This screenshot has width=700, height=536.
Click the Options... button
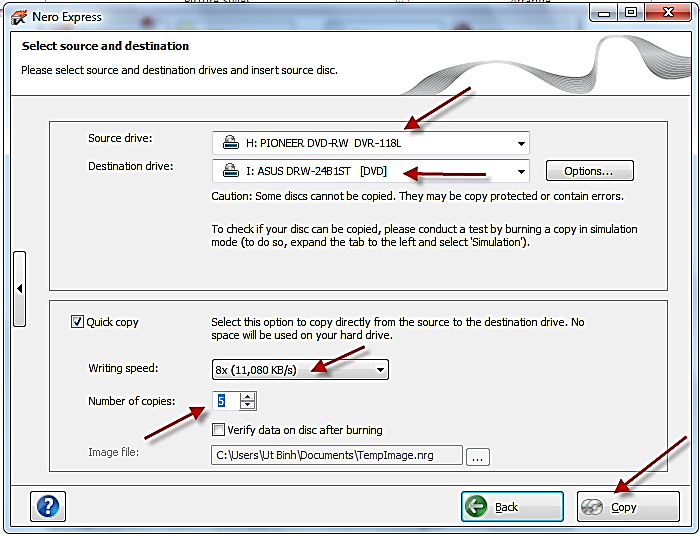589,171
